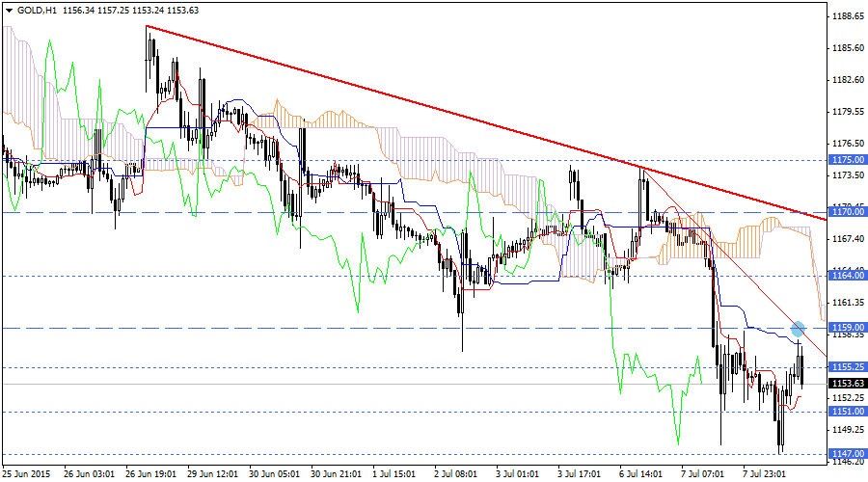Click the 26 Jun 19:01 time axis label

(x=151, y=474)
